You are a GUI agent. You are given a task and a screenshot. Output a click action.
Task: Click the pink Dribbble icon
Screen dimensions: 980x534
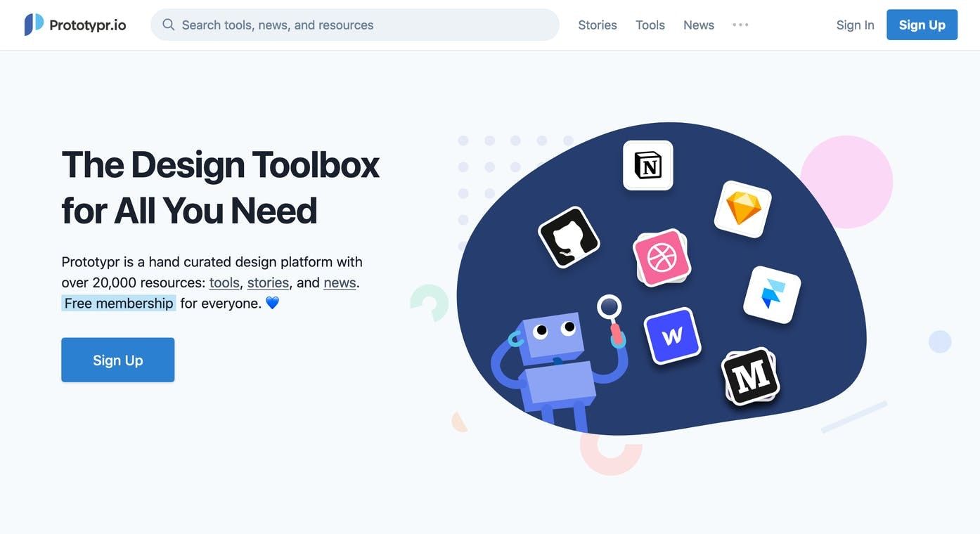click(661, 257)
